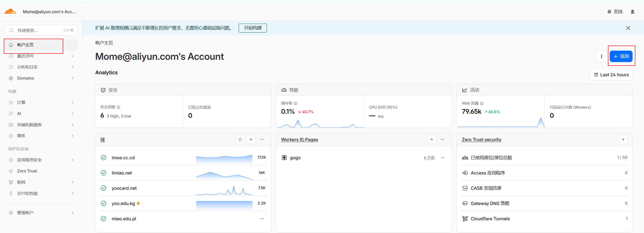Click the blue 添加 button
The height and width of the screenshot is (233, 644).
pyautogui.click(x=621, y=56)
